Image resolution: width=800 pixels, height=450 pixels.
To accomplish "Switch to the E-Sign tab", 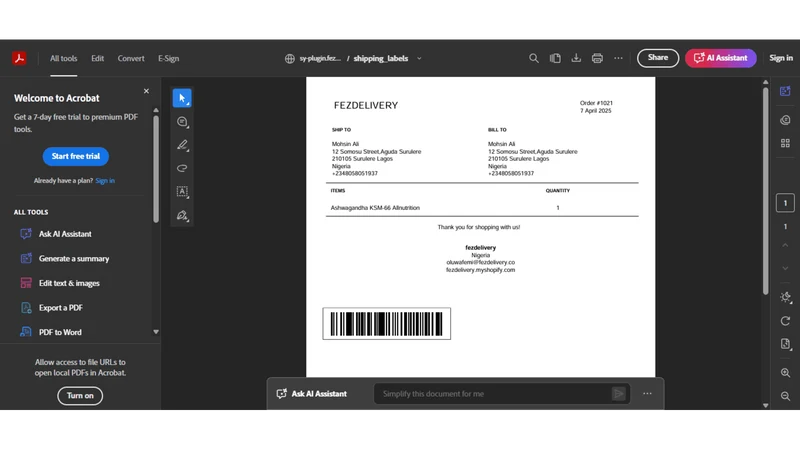I will click(x=168, y=58).
